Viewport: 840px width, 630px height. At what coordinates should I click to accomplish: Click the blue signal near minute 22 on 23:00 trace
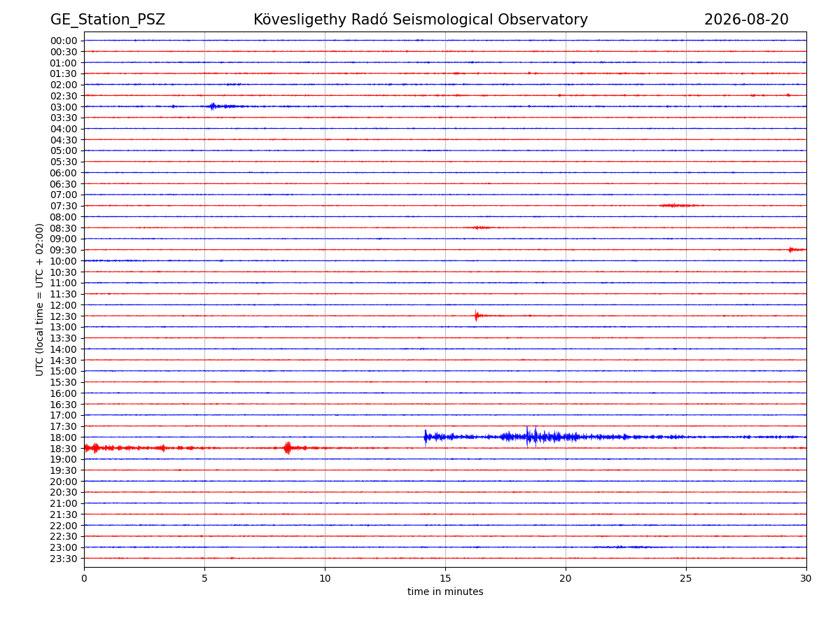(x=623, y=547)
